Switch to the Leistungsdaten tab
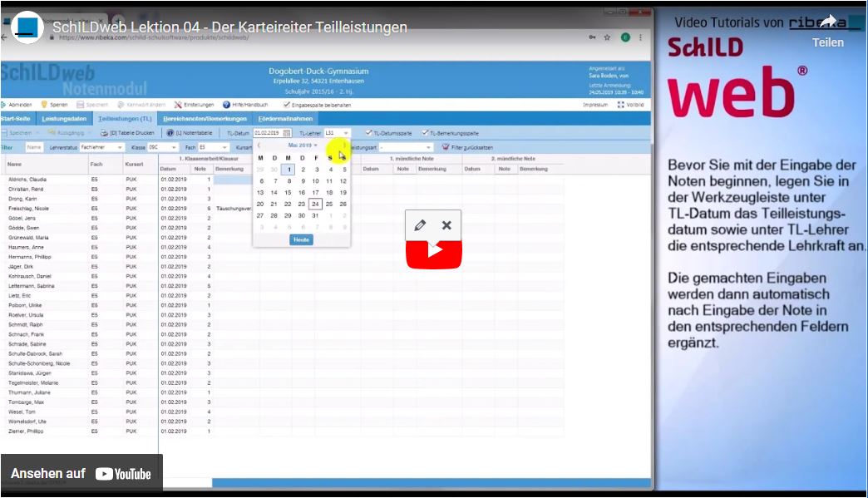868x498 pixels. click(x=64, y=119)
